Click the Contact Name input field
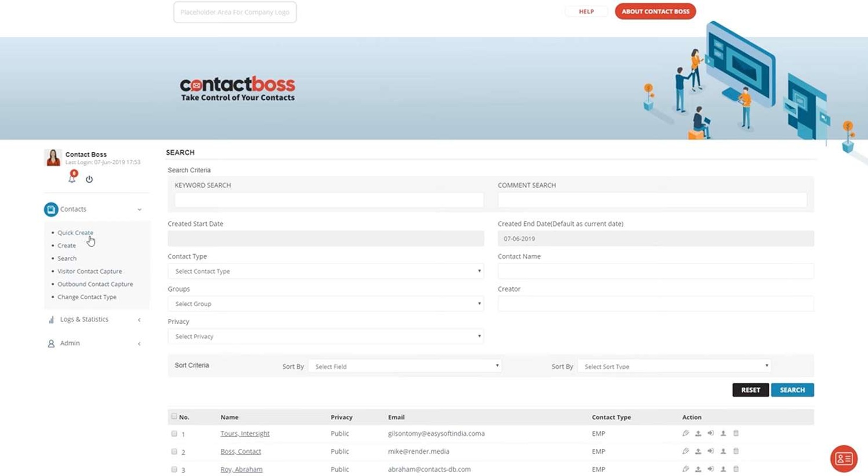868x476 pixels. (656, 271)
